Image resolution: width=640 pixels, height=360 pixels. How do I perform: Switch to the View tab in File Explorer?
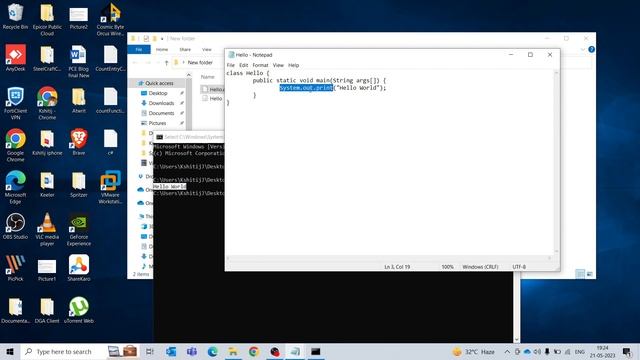[x=207, y=49]
